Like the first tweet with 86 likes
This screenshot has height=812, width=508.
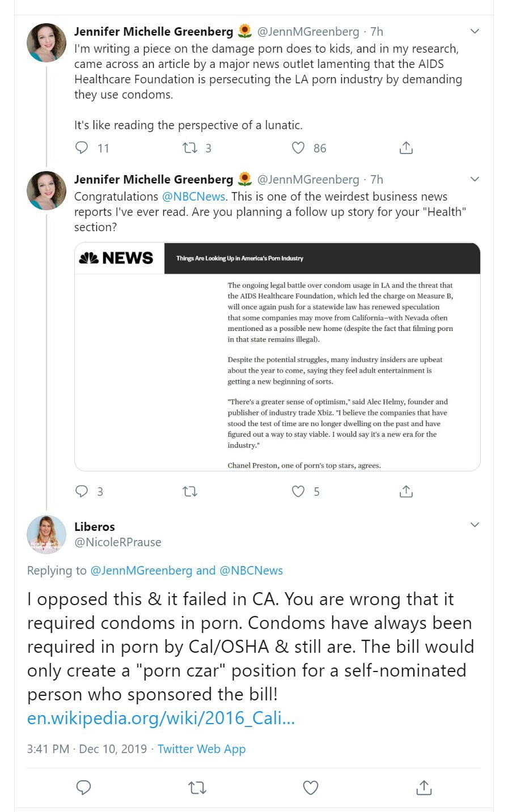[x=298, y=148]
